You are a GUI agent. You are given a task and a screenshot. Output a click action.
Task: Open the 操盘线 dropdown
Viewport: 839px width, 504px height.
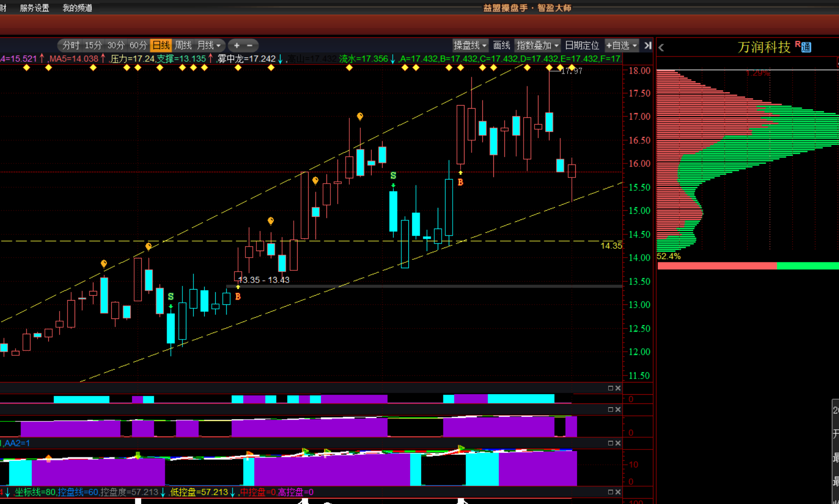point(469,46)
